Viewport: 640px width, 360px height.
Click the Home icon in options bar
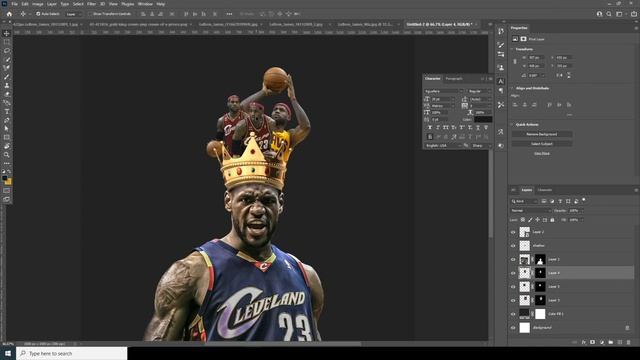(x=9, y=14)
